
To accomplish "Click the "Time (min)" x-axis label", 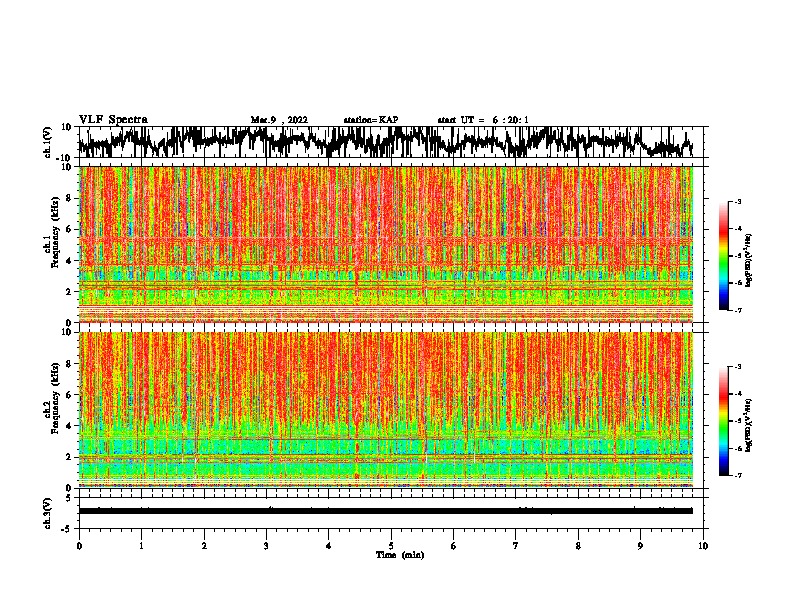I will [400, 555].
